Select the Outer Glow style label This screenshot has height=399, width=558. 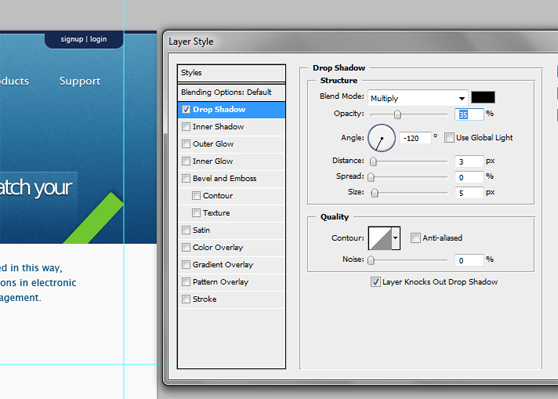tap(213, 144)
